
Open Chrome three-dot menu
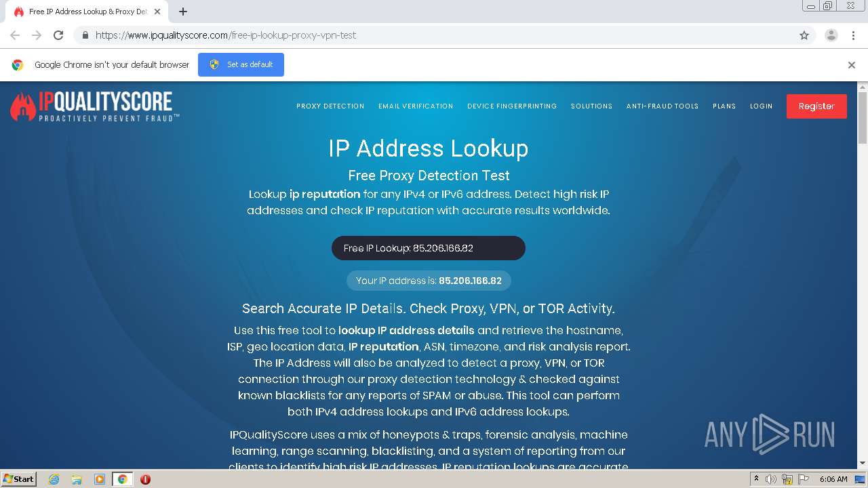(853, 35)
